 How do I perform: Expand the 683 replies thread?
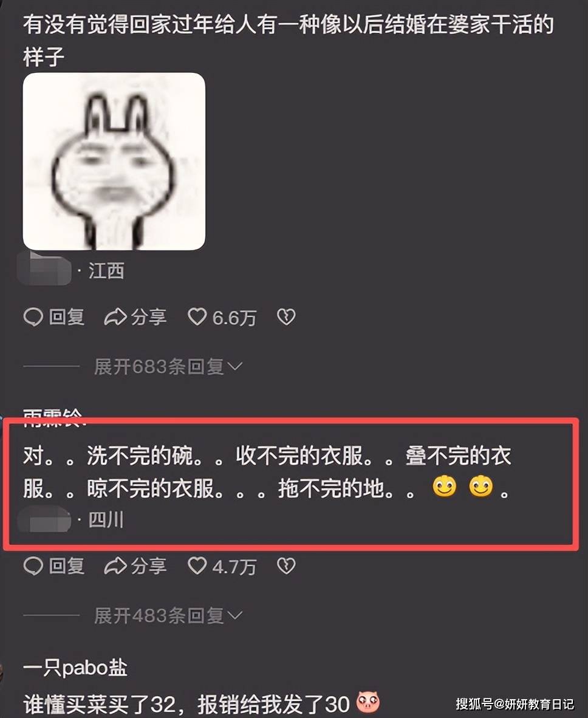point(168,367)
